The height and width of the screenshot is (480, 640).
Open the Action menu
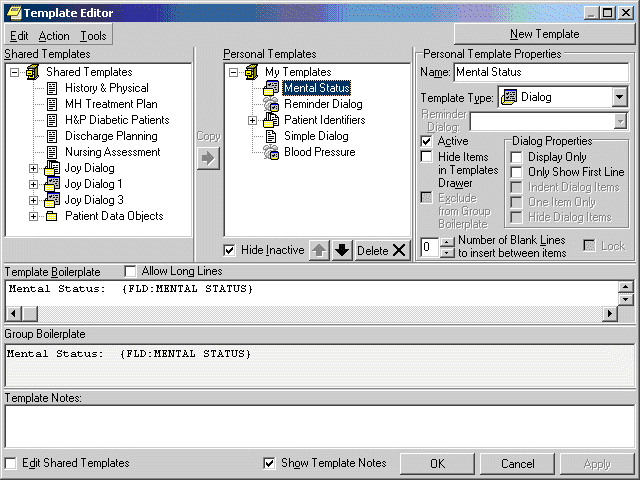[x=54, y=36]
